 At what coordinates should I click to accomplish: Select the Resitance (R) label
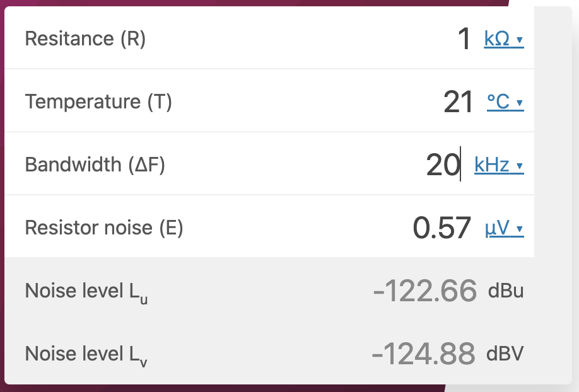85,38
